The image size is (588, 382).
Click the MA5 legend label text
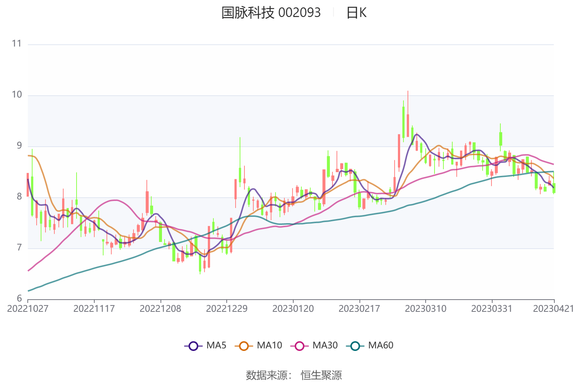pos(216,345)
